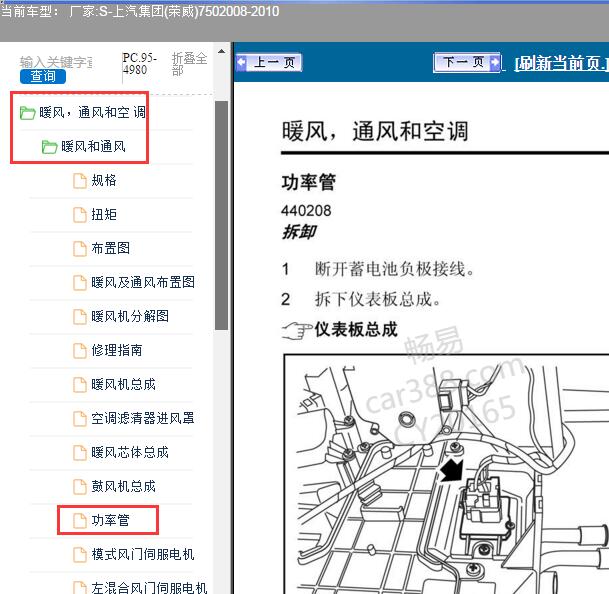Click the page icon beside 暖风及通风布置图
The image size is (609, 594).
(x=80, y=283)
